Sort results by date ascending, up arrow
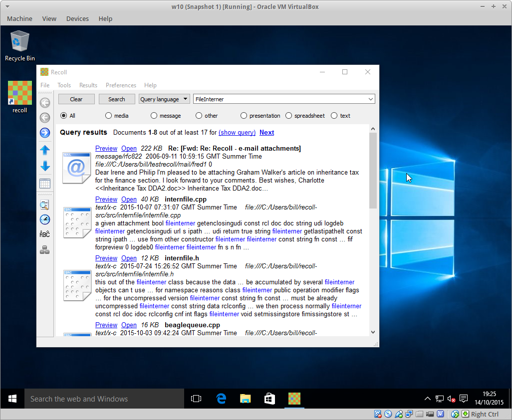Image resolution: width=512 pixels, height=420 pixels. [45, 150]
